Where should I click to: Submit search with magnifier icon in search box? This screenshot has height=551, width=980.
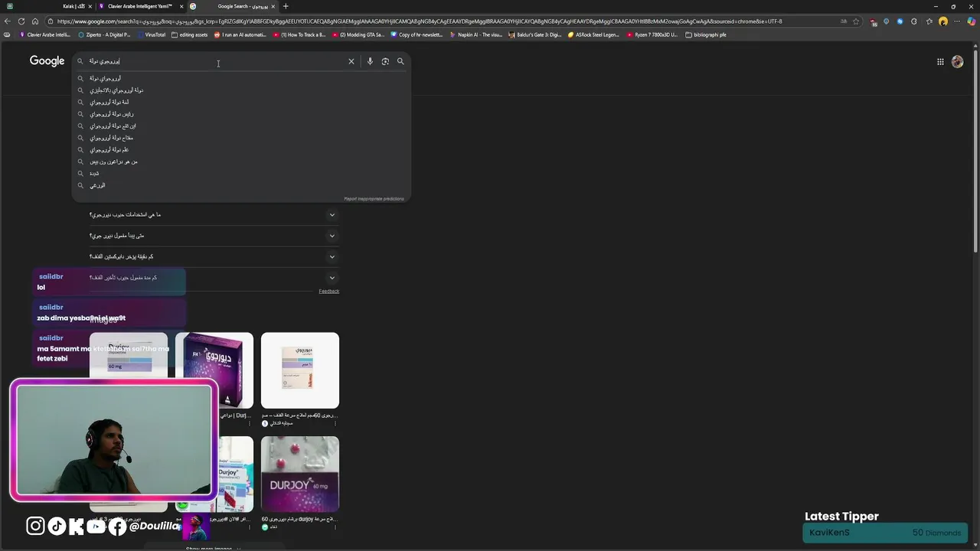400,61
